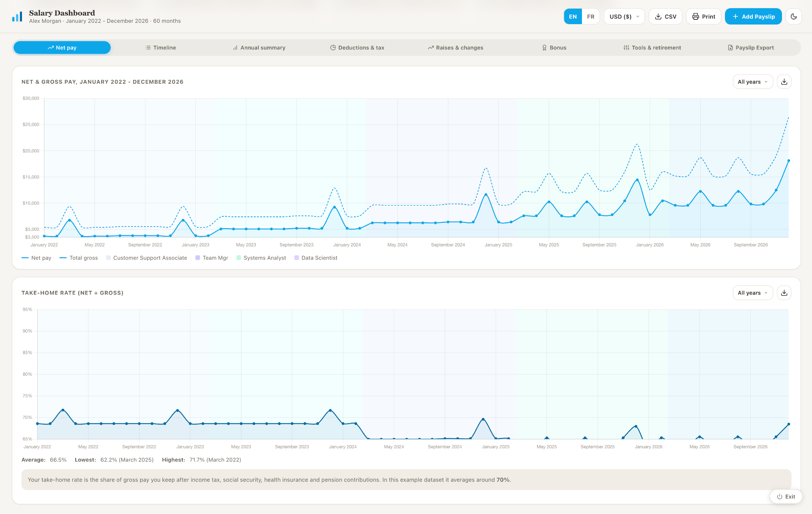Click the Average 66.5% statistic
Viewport: 812px width, 514px height.
tap(44, 460)
